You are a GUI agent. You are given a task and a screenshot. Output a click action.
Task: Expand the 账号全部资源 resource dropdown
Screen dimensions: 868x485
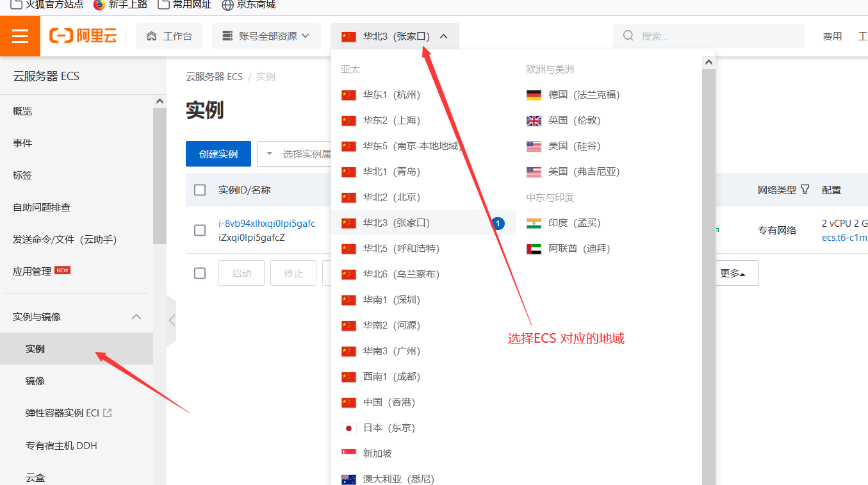266,36
